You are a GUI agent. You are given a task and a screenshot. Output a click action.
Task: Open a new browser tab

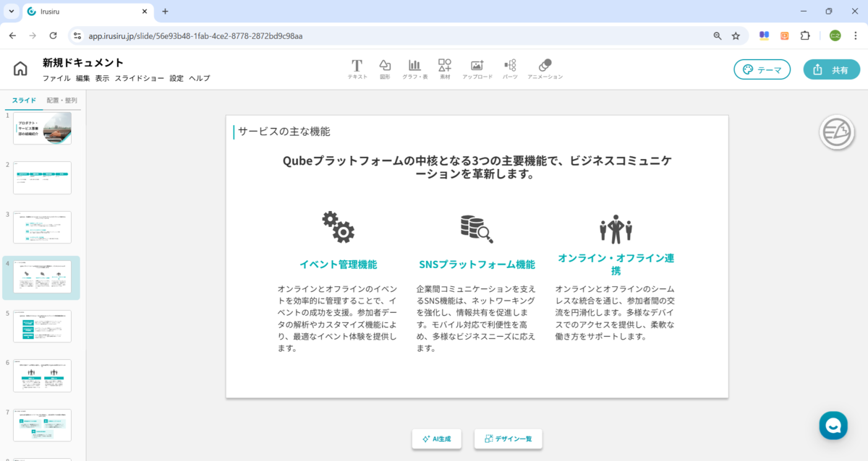coord(165,12)
